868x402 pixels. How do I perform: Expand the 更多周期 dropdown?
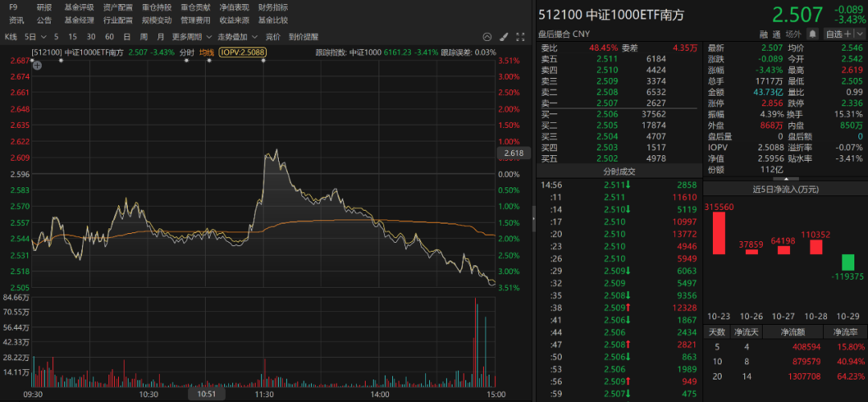click(191, 37)
